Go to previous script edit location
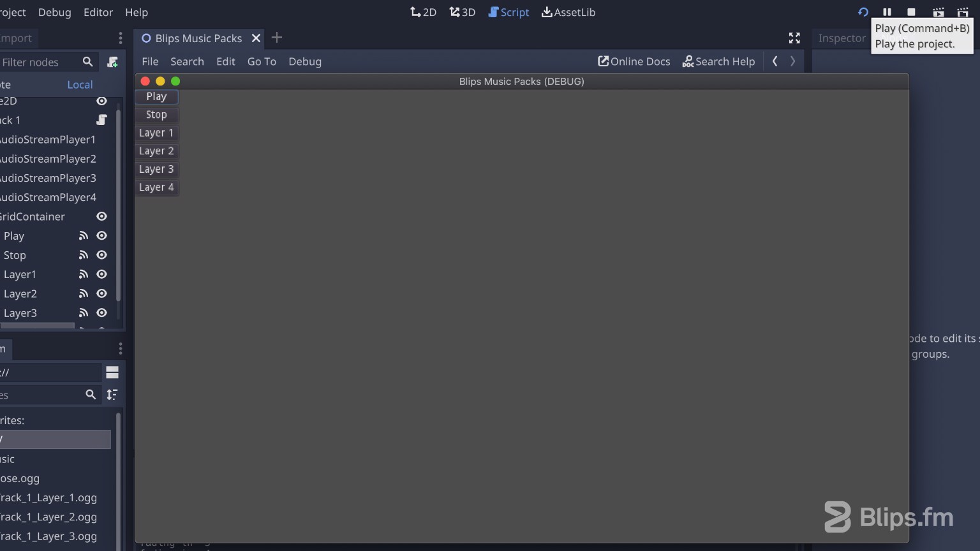980x551 pixels. coord(775,61)
